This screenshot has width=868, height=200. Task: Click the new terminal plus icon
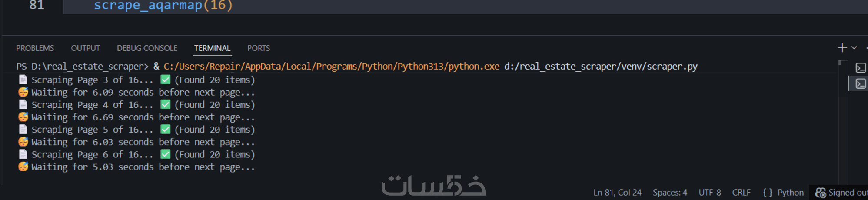pos(842,48)
